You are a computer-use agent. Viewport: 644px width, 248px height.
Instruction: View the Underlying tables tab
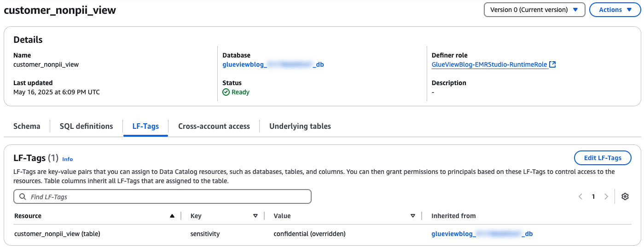300,126
